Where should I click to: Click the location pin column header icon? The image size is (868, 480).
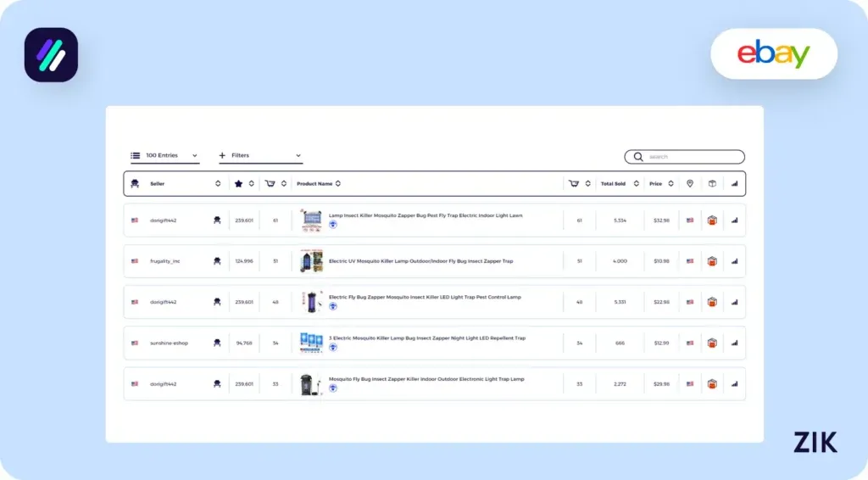690,183
